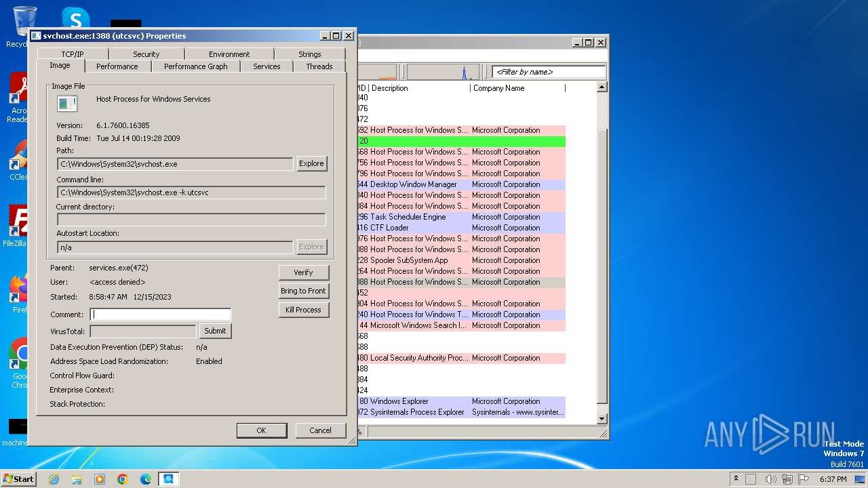Screen dimensions: 868x488
Task: Launch Microsoft Edge from taskbar
Action: [146, 479]
